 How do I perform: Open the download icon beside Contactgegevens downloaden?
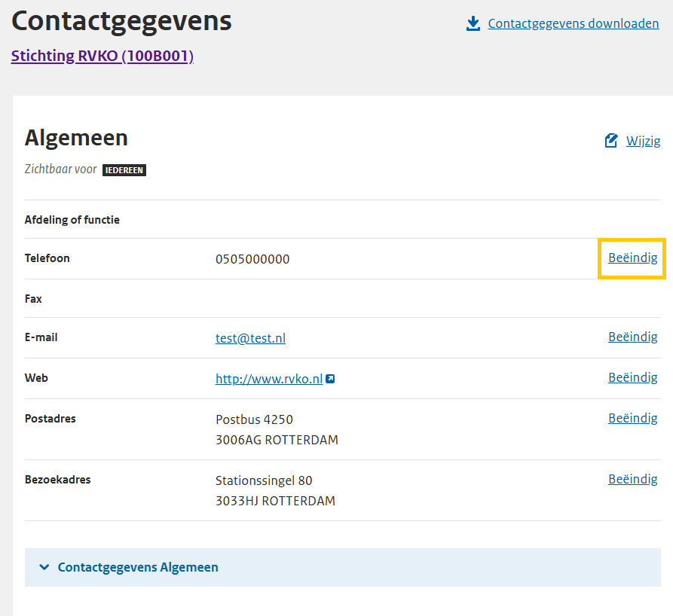click(473, 23)
